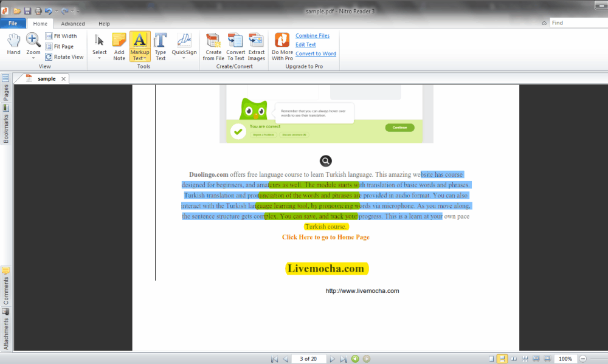Click Create from File
The height and width of the screenshot is (364, 608).
[213, 47]
